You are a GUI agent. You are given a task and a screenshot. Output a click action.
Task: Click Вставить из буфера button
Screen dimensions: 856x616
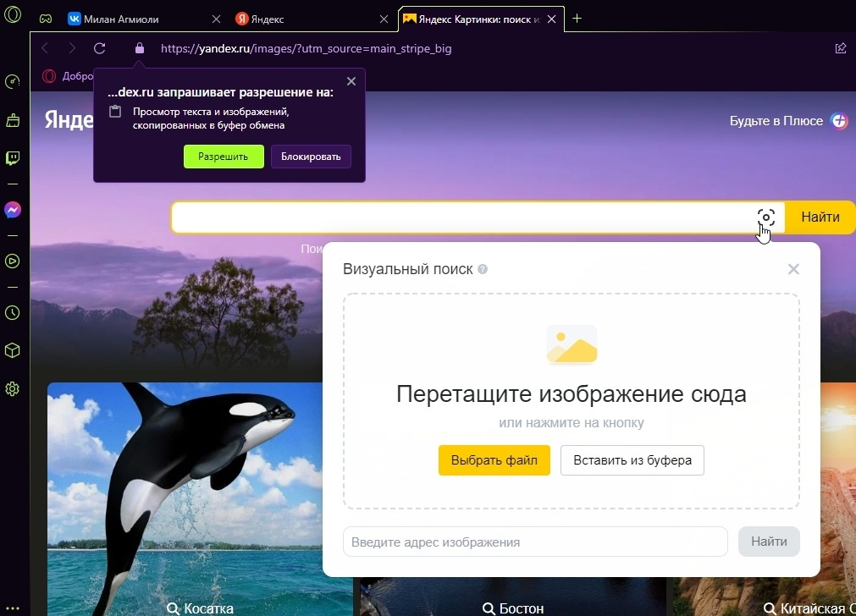pos(632,460)
